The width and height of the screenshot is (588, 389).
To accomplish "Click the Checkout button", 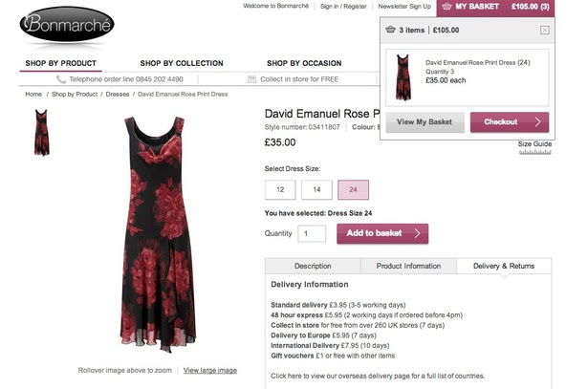I will click(x=510, y=122).
